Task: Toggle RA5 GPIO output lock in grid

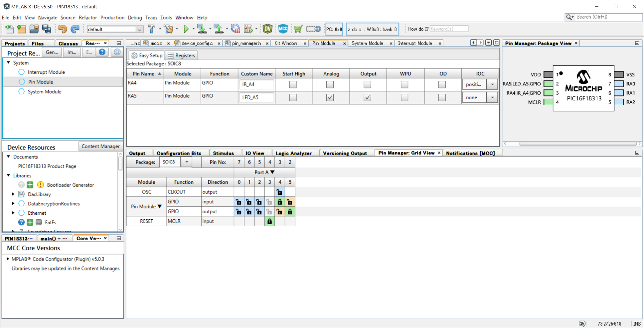Action: 290,211
